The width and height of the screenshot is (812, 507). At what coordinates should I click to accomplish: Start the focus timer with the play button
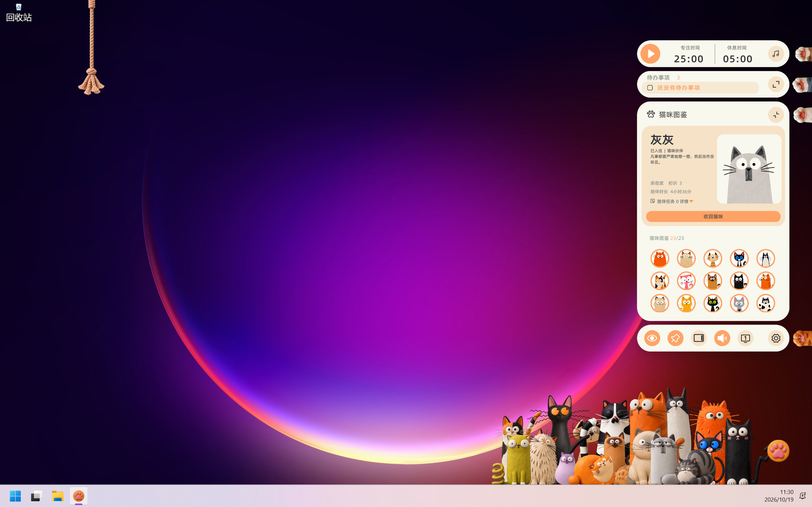(x=650, y=54)
